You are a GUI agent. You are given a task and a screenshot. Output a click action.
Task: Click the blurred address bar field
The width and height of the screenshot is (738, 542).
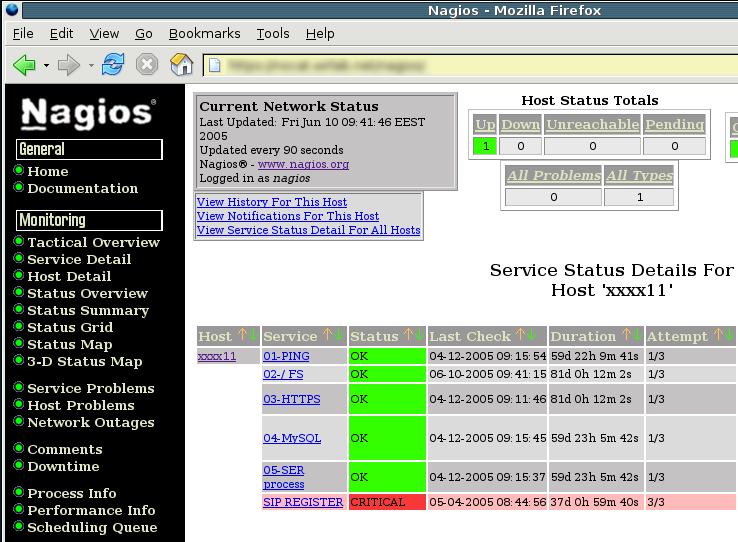(471, 65)
